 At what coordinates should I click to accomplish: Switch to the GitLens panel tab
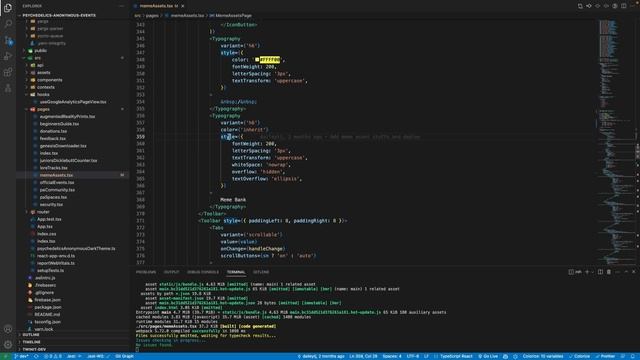click(261, 272)
